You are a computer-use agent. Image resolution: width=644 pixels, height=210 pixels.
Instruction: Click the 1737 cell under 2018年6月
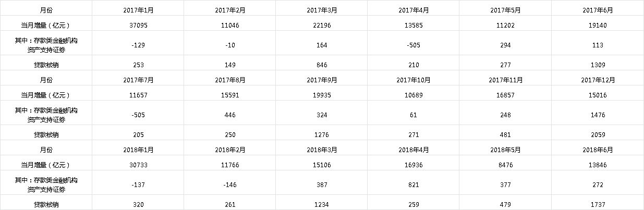pos(598,205)
